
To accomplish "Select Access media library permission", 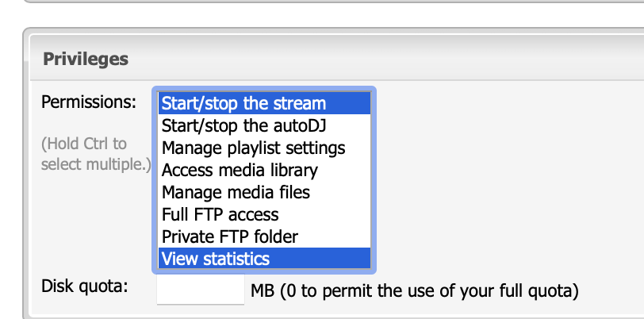I will [240, 170].
